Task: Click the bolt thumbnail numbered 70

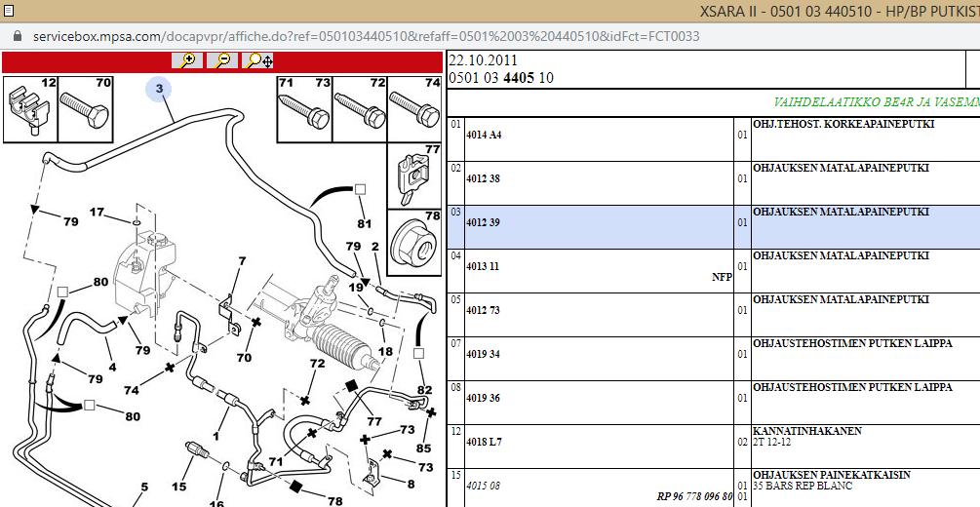Action: click(x=86, y=108)
